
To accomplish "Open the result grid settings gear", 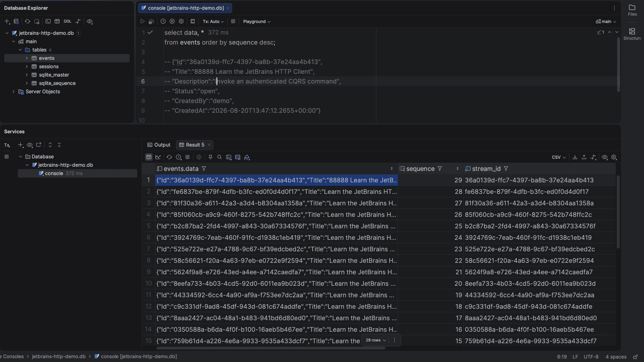I will pos(614,157).
